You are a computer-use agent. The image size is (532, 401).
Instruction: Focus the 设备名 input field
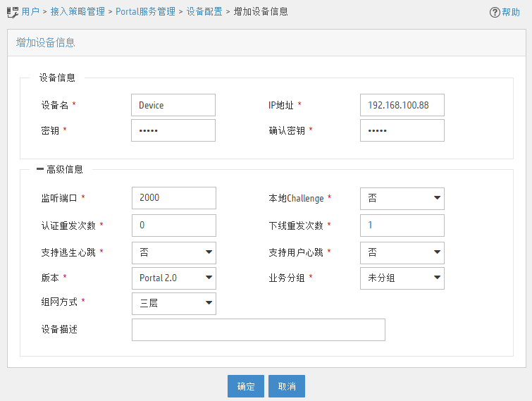point(173,105)
